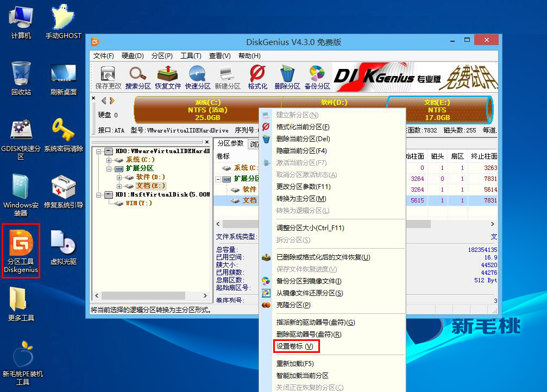Image resolution: width=547 pixels, height=392 pixels.
Task: Click the next disk arrow
Action: pos(112,101)
